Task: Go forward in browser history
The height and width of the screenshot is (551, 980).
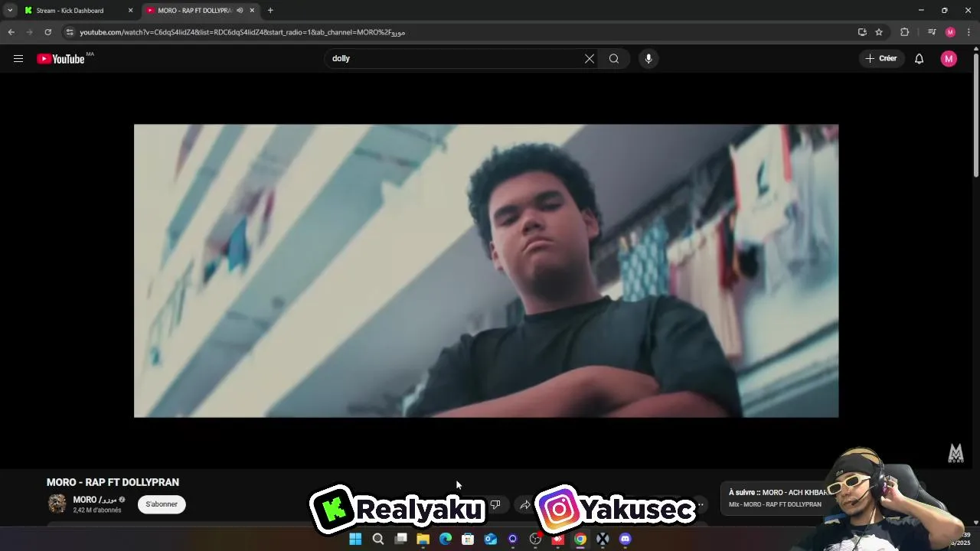Action: point(29,32)
